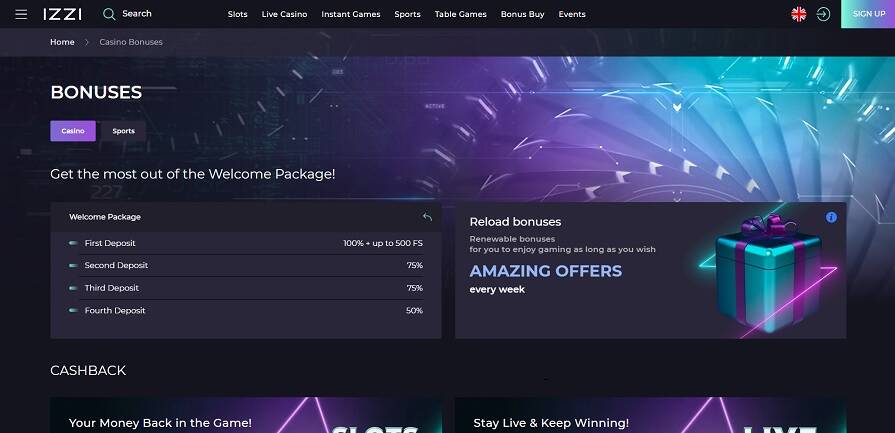Click the Reload bonuses info icon

tap(831, 217)
